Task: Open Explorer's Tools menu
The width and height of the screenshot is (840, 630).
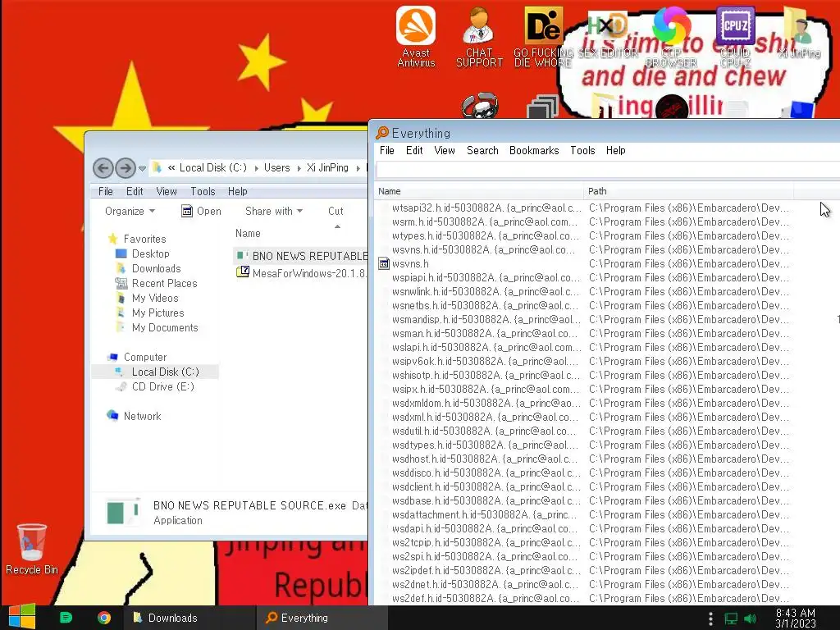Action: [203, 191]
